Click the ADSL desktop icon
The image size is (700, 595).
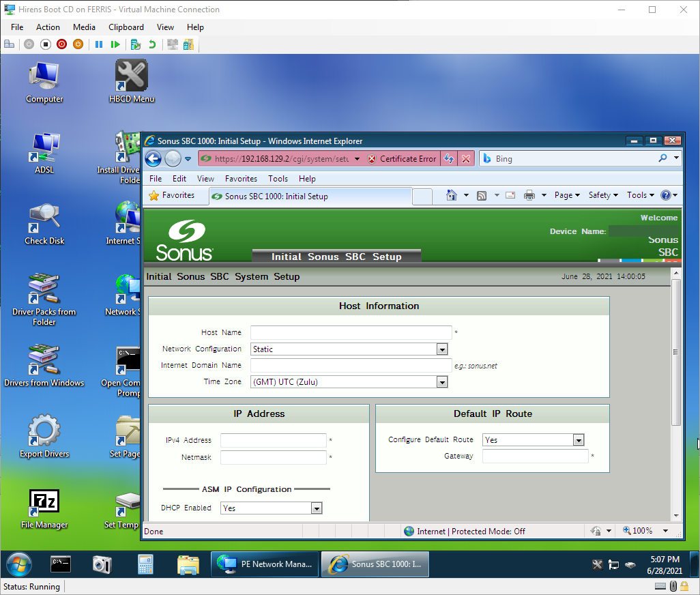click(x=44, y=153)
